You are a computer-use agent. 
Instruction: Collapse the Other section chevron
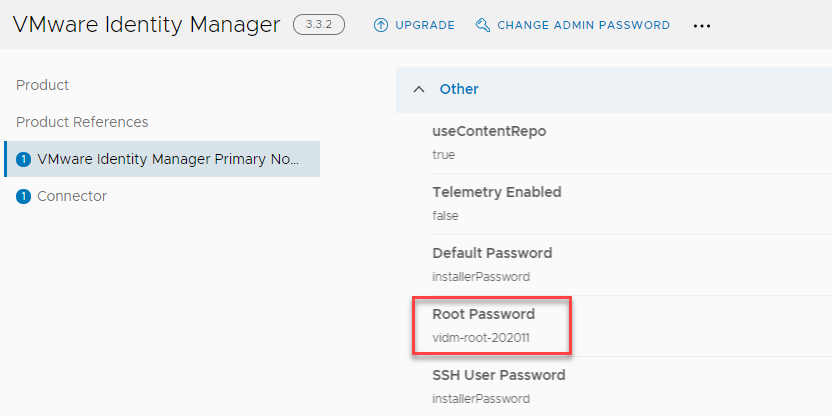(x=419, y=89)
